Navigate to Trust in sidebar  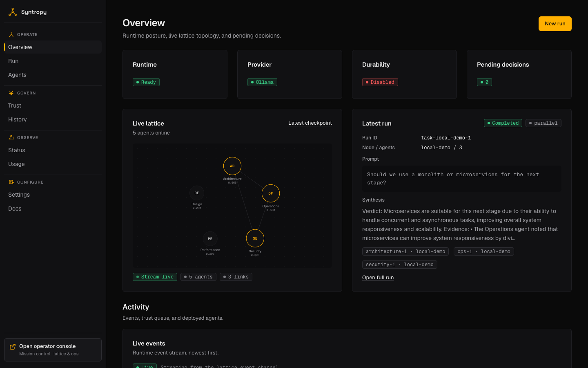tap(53, 105)
